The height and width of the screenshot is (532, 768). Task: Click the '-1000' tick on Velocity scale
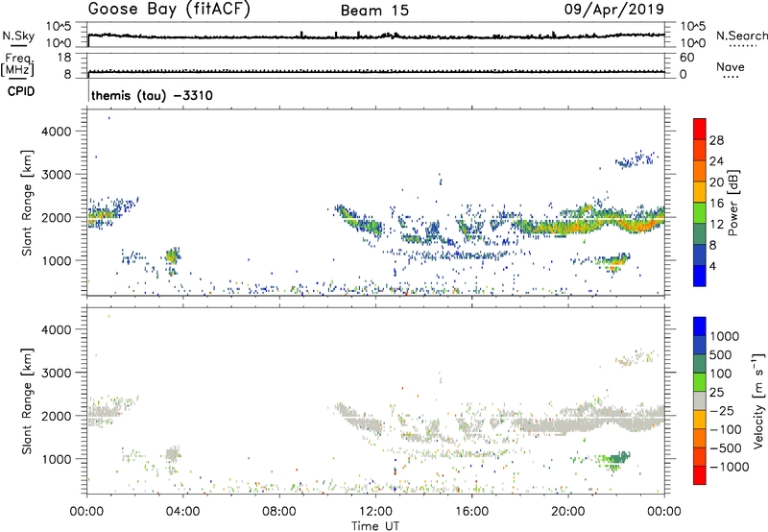coord(729,467)
